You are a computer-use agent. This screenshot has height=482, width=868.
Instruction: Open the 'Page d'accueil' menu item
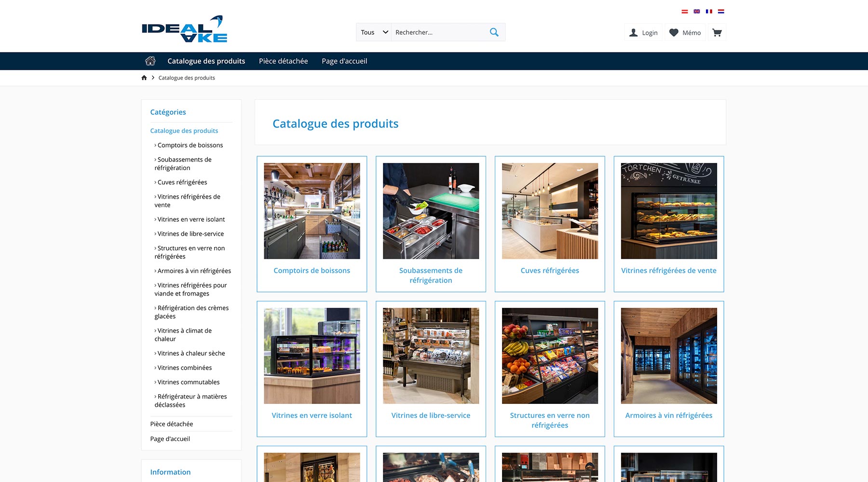click(x=344, y=61)
